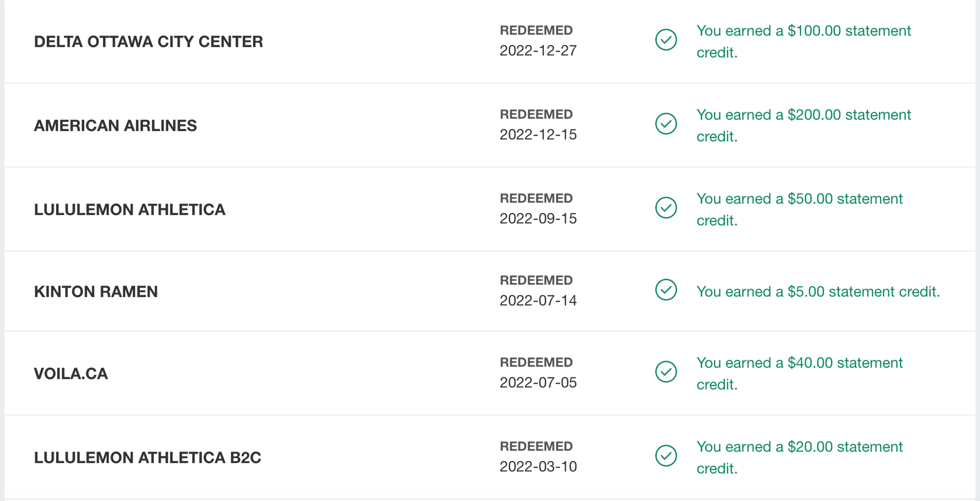Open the DELTA OTTAWA CITY CENTER offer

(148, 41)
